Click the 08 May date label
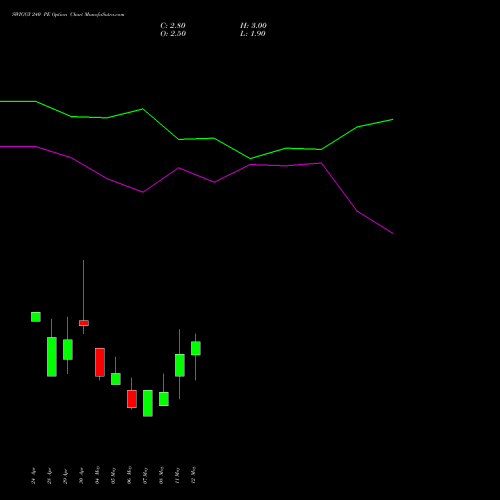The width and height of the screenshot is (500, 500). (x=161, y=475)
